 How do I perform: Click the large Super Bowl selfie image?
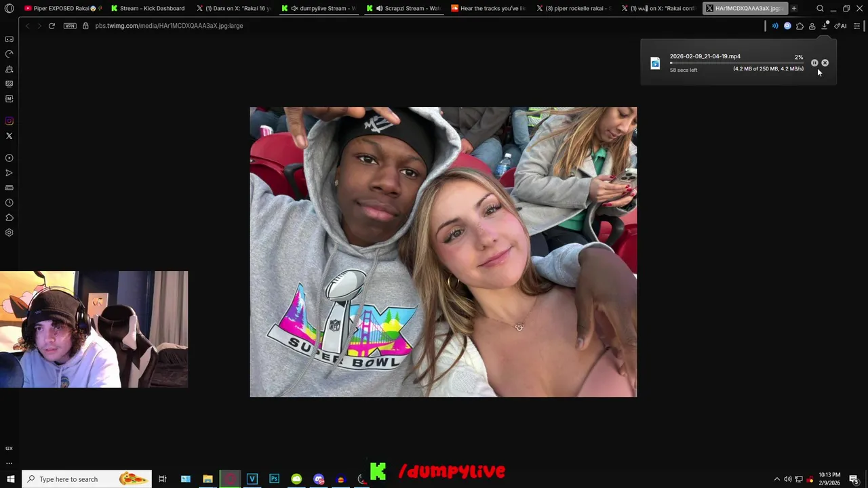pyautogui.click(x=443, y=252)
